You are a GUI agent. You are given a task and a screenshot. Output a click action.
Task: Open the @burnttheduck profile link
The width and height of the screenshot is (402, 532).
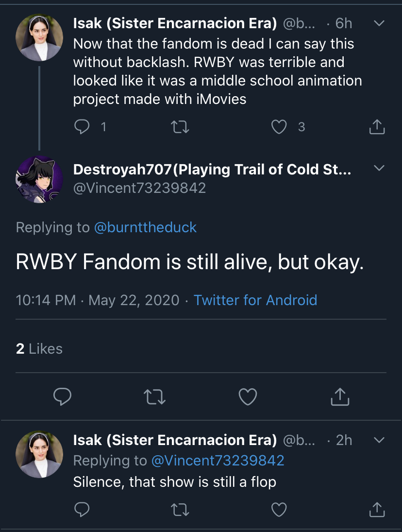145,227
